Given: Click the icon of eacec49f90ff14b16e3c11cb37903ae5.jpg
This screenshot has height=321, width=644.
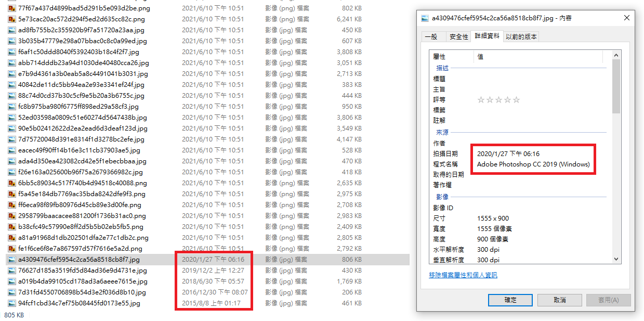Looking at the screenshot, I should click(x=12, y=150).
